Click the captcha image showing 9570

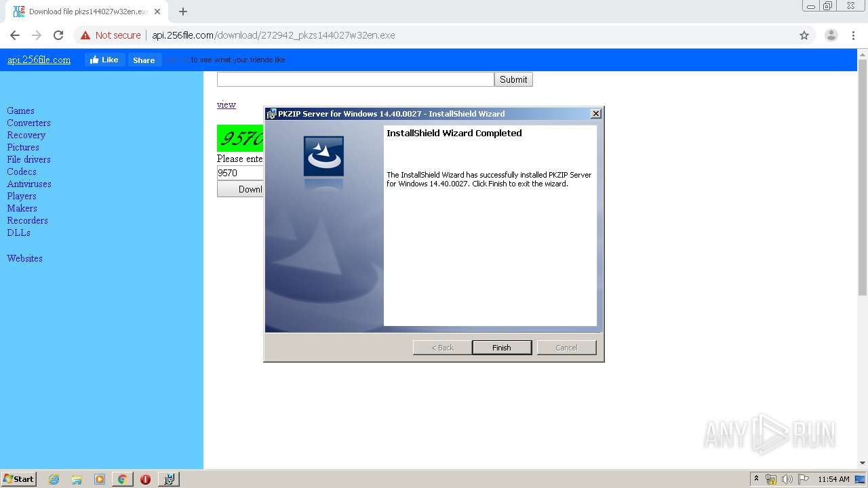(240, 138)
